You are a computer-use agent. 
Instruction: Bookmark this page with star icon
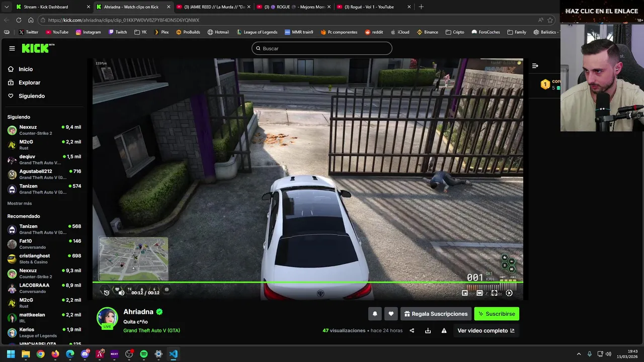pyautogui.click(x=550, y=20)
